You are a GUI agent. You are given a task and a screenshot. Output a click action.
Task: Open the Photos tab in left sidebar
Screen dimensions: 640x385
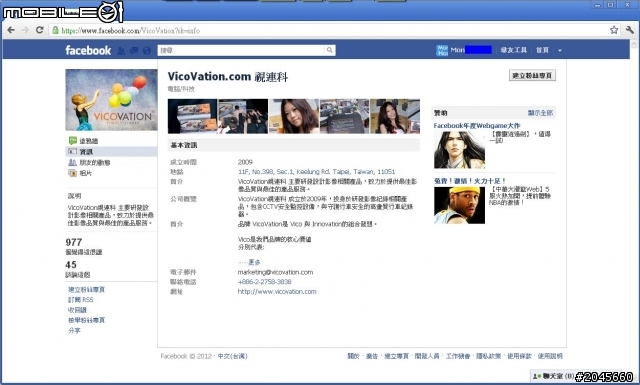(x=80, y=173)
